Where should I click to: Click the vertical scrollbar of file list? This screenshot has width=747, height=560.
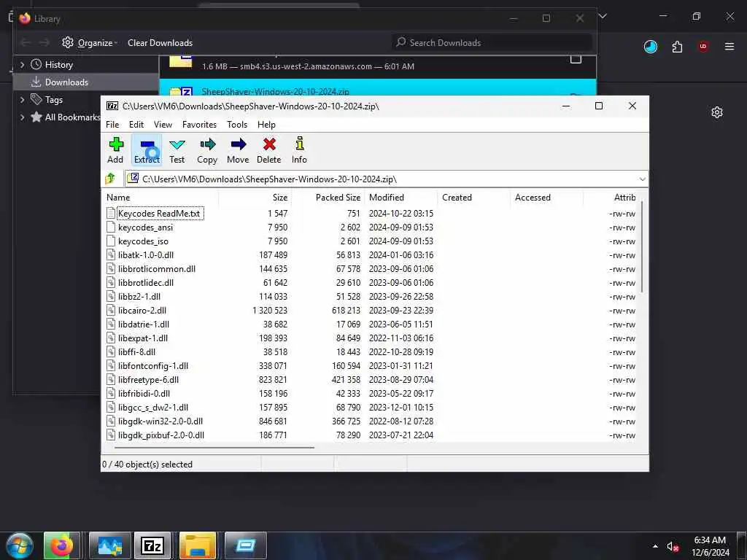coord(642,246)
